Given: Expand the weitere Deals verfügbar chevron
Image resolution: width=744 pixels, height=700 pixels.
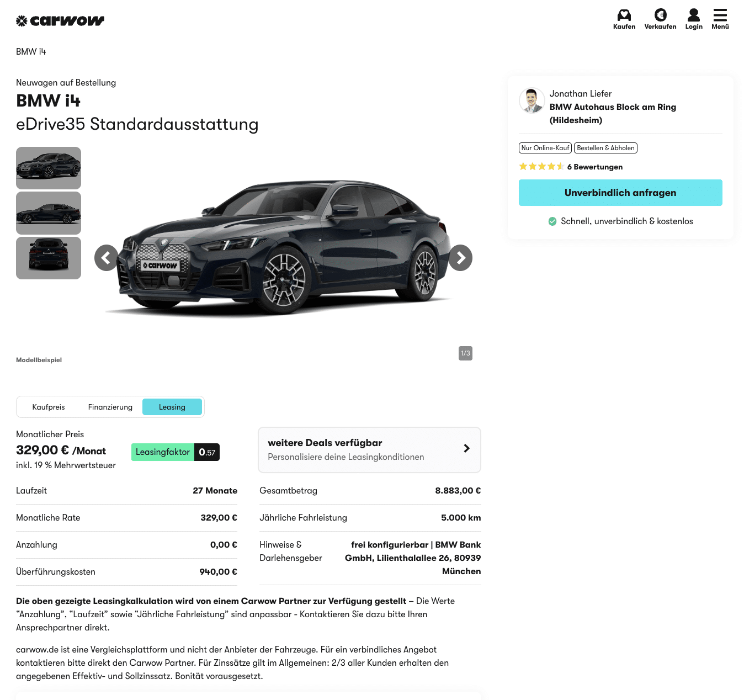Looking at the screenshot, I should point(466,448).
